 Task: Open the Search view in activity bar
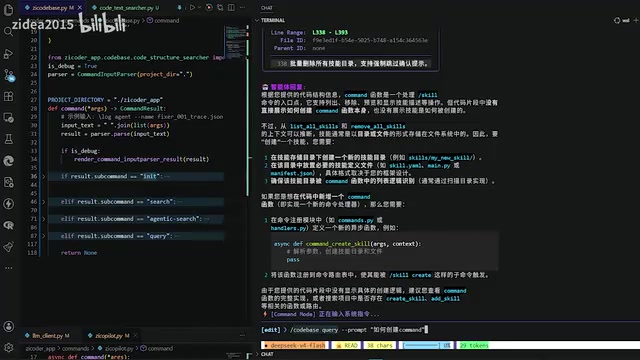tap(9, 32)
